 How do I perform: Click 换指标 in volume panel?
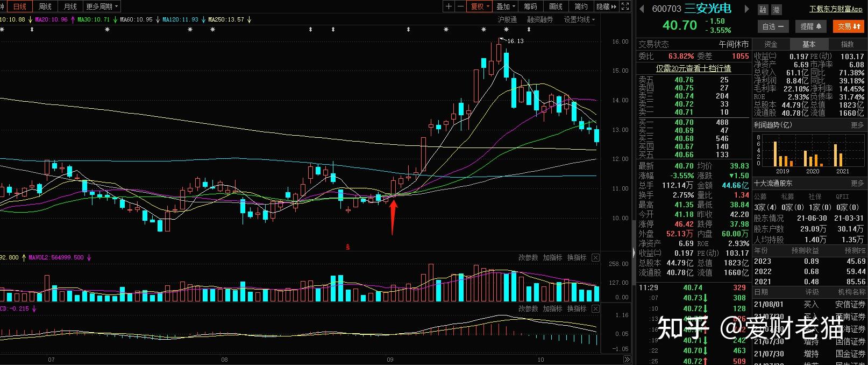(577, 258)
